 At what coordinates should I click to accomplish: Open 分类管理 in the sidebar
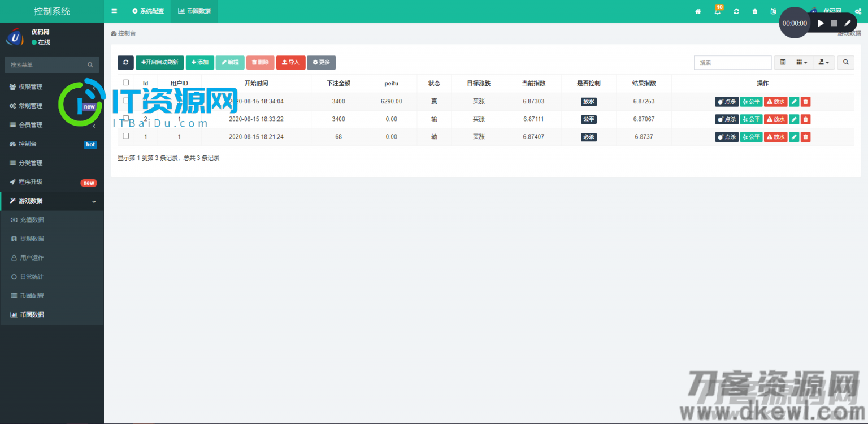pos(52,163)
